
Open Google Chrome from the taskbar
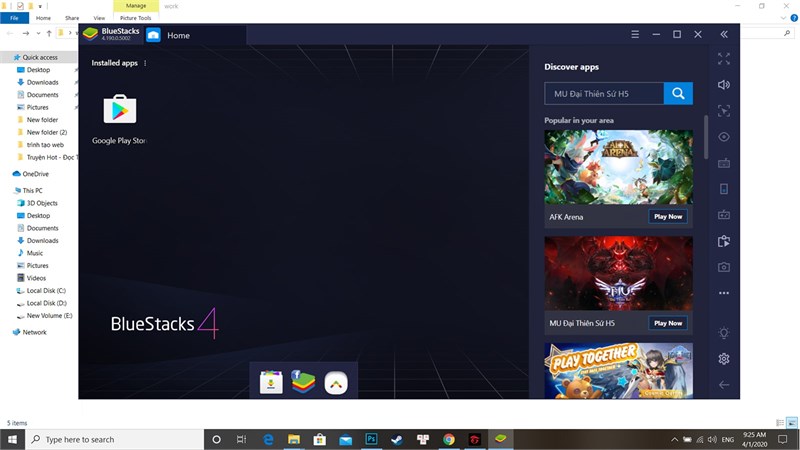click(448, 439)
